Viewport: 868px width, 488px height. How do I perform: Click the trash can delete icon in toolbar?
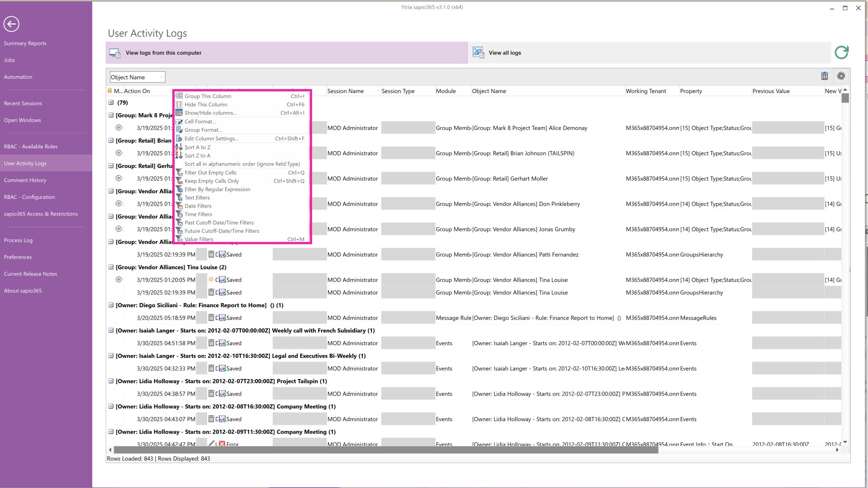824,76
